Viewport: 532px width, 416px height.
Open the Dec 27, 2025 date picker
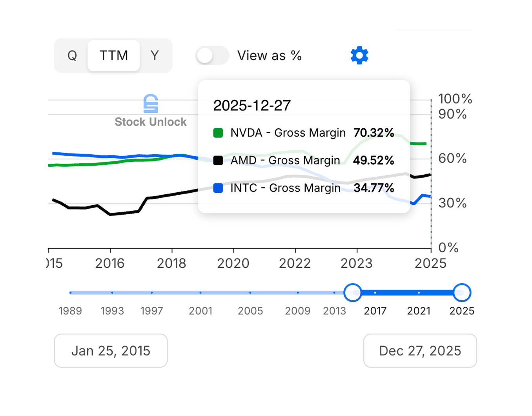pyautogui.click(x=420, y=350)
